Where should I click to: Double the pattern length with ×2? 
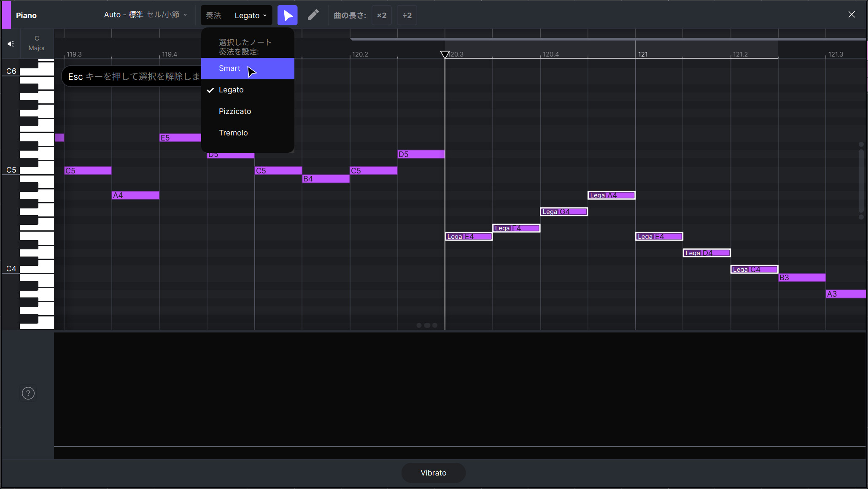tap(382, 16)
